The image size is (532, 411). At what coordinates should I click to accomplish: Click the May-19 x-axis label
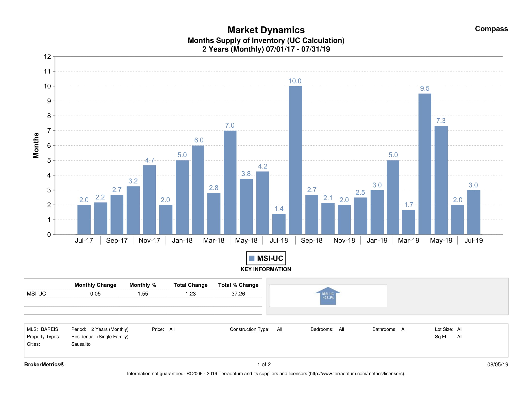441,240
